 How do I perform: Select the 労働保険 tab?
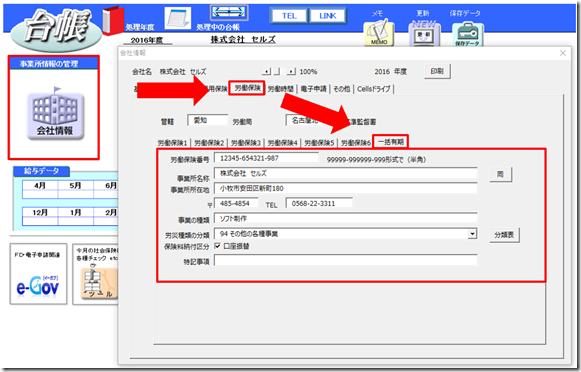point(247,88)
